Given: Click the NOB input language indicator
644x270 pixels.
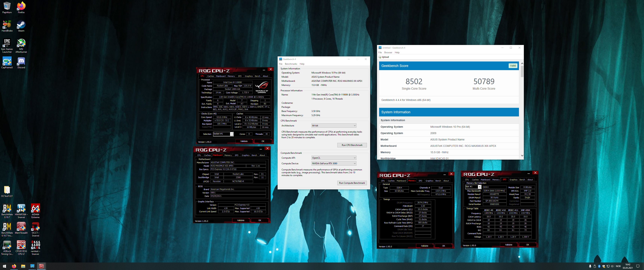Looking at the screenshot, I should [x=618, y=266].
